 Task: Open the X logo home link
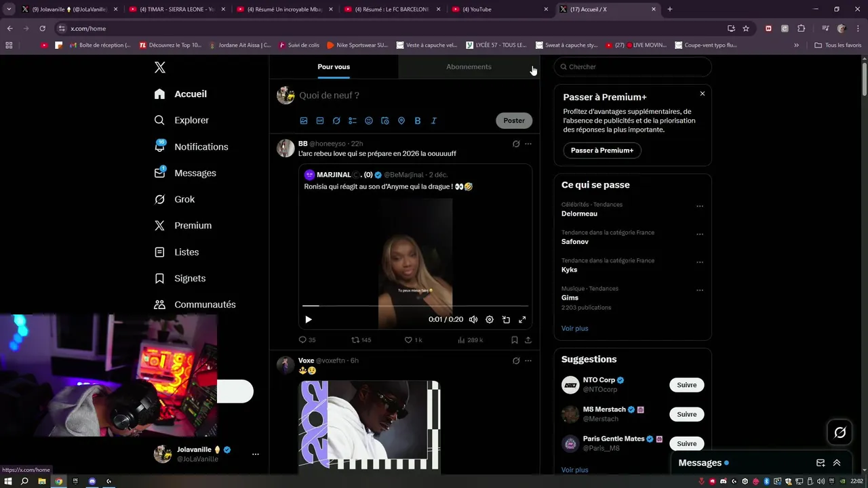tap(160, 67)
